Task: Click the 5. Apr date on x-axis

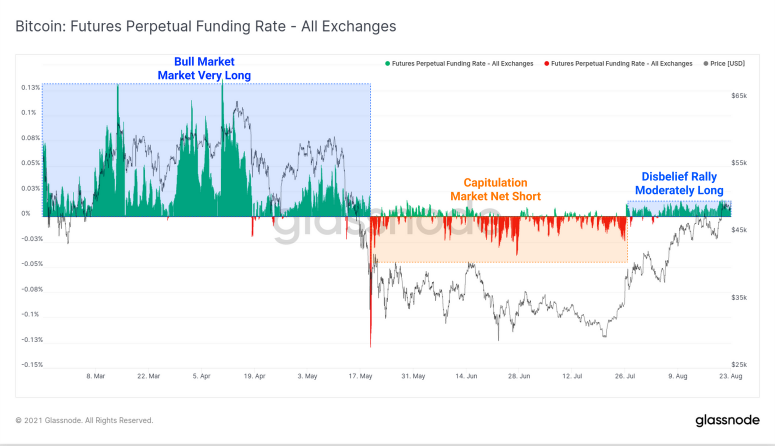Action: pos(201,376)
